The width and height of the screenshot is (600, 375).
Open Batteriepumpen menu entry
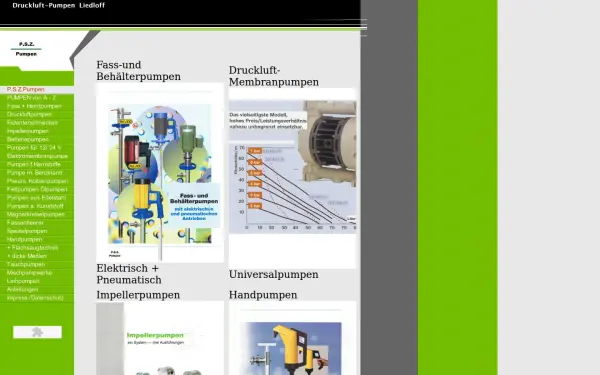point(37,140)
